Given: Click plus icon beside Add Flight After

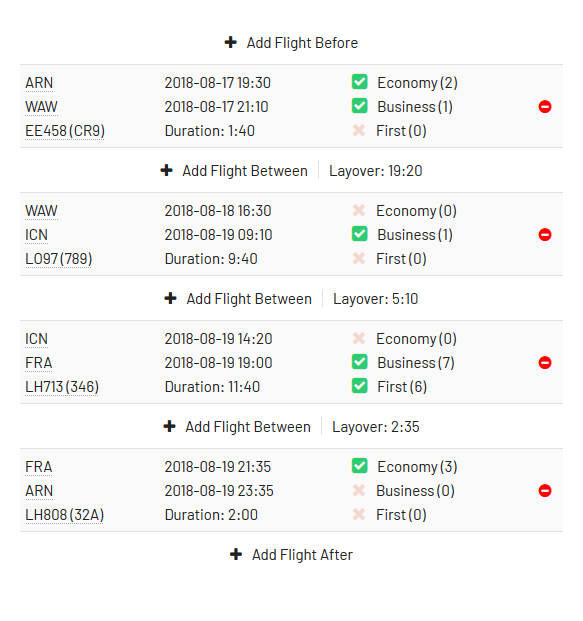Looking at the screenshot, I should click(236, 554).
